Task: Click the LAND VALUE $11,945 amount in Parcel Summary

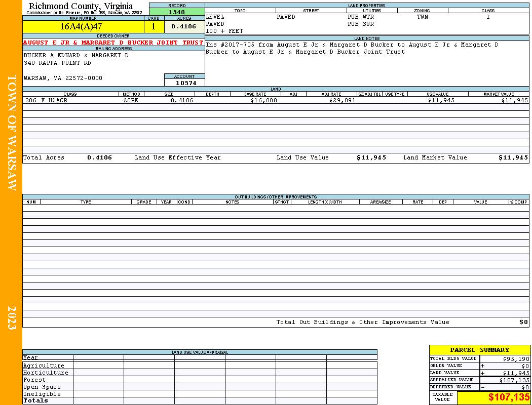Action: [x=516, y=373]
